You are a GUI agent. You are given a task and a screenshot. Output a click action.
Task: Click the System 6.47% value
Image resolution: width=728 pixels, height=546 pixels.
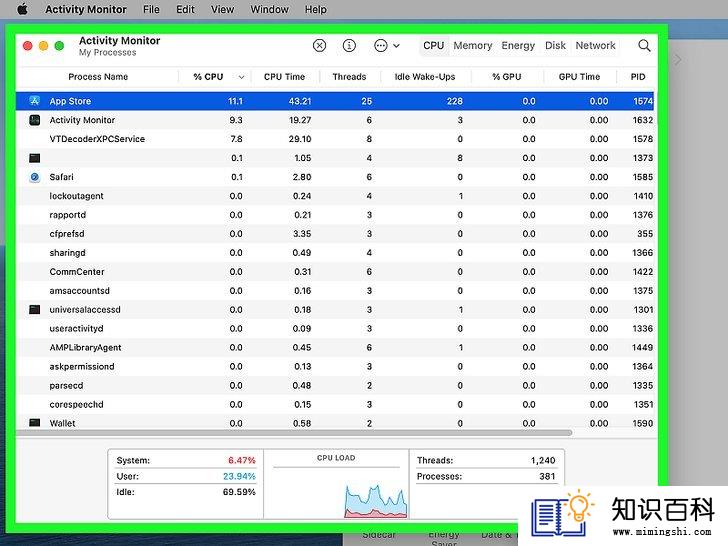pos(241,460)
